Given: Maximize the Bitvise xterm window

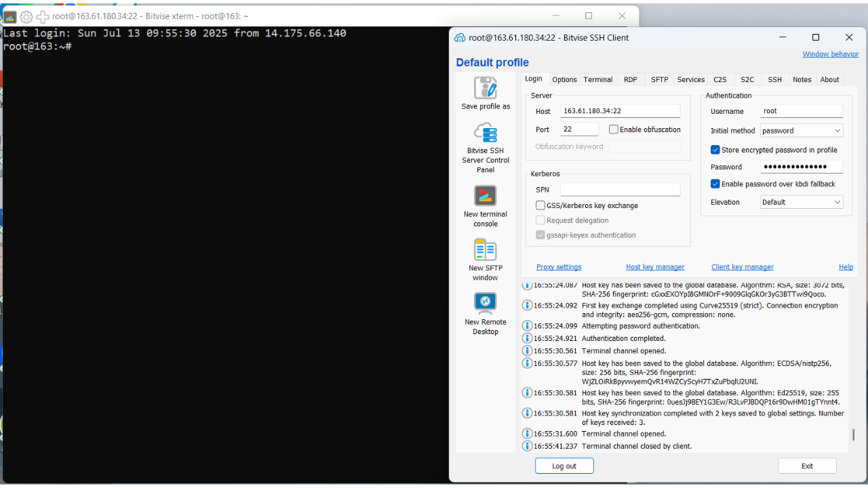Looking at the screenshot, I should pos(589,16).
